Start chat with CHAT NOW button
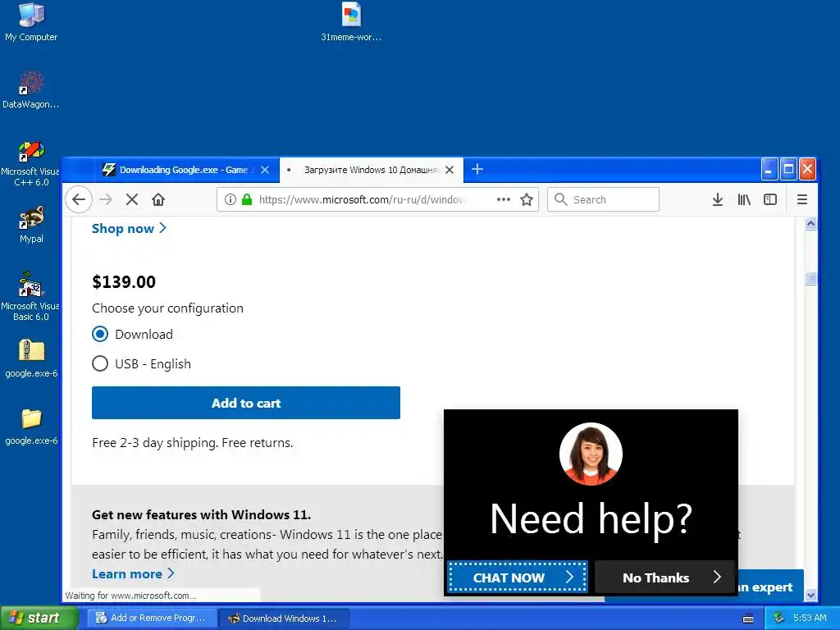Image resolution: width=840 pixels, height=630 pixels. (x=518, y=577)
